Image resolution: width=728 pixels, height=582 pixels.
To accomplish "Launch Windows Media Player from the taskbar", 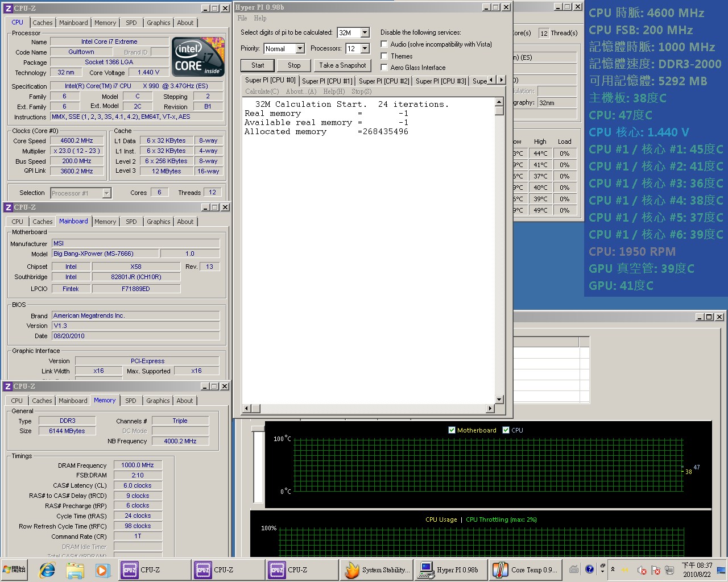I will [102, 569].
